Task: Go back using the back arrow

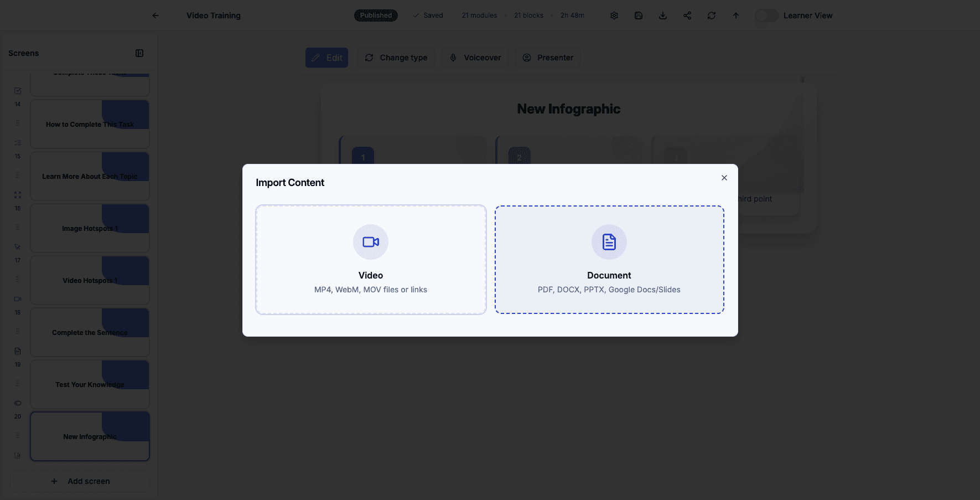Action: [x=155, y=15]
